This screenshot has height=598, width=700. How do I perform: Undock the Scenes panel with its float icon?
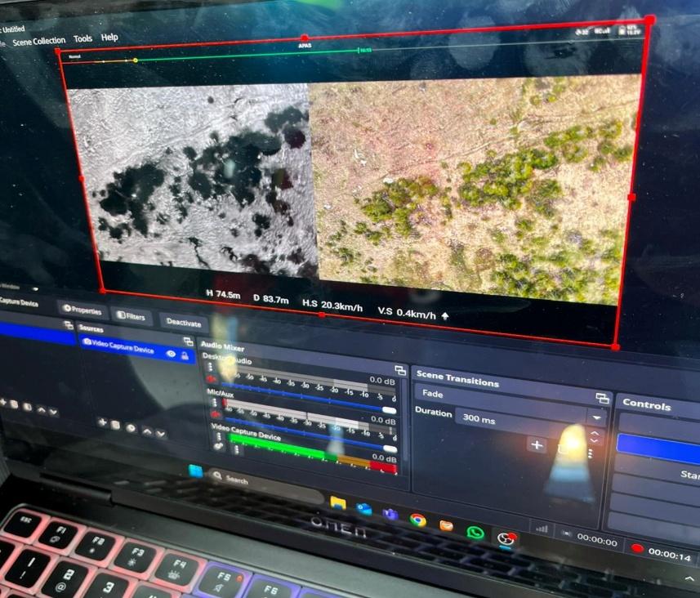(69, 324)
